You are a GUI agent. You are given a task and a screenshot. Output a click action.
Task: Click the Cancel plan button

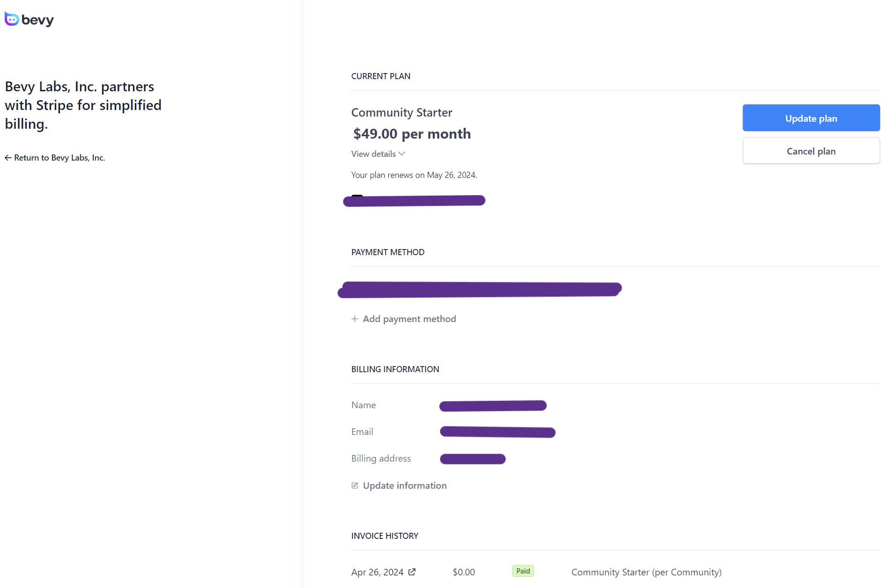811,151
